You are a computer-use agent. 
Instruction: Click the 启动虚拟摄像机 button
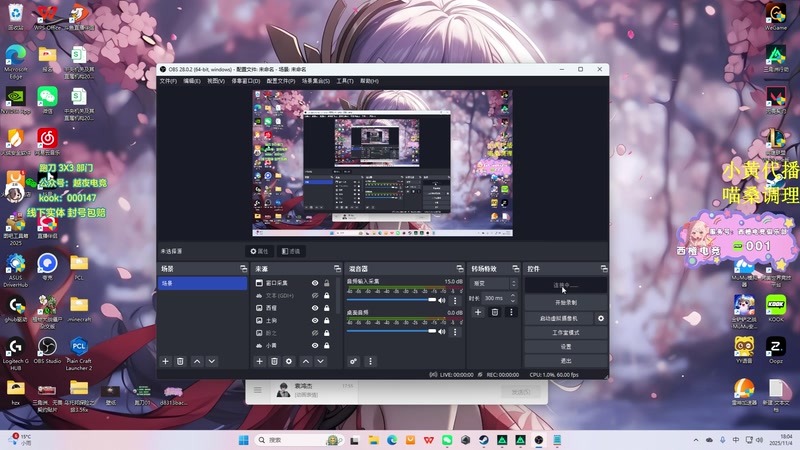[x=559, y=318]
